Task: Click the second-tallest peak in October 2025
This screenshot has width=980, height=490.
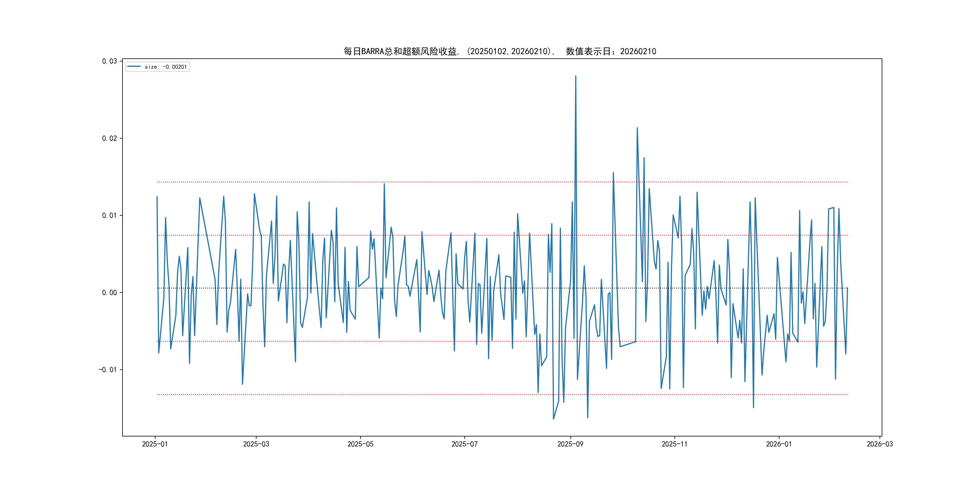Action: point(637,128)
